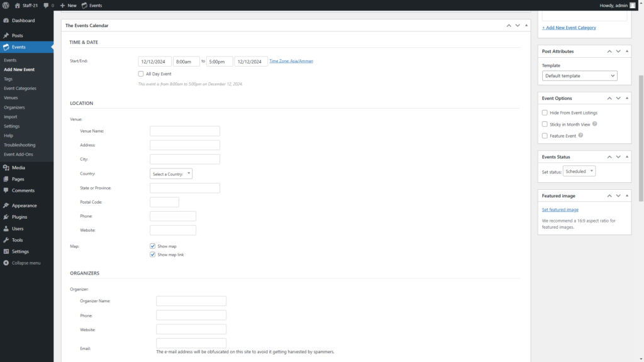Viewport: 644px width, 362px height.
Task: Click the WordPress logo icon
Action: tap(6, 5)
